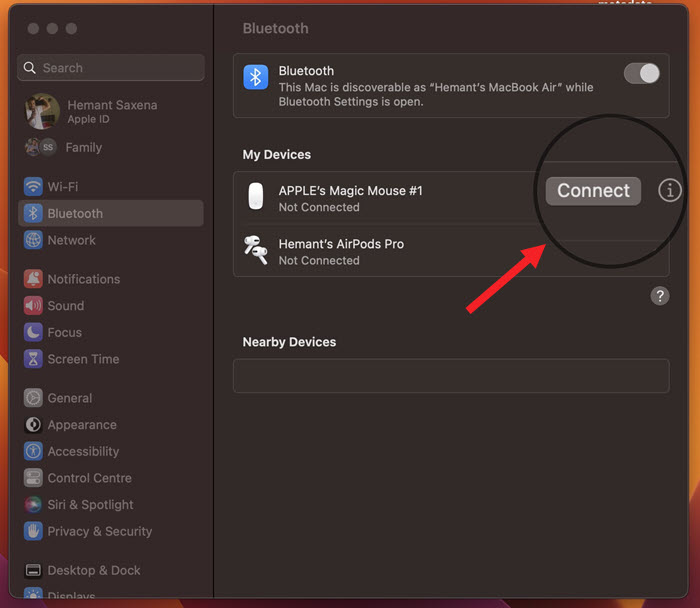
Task: Open the Desktop & Dock icon
Action: tap(33, 570)
